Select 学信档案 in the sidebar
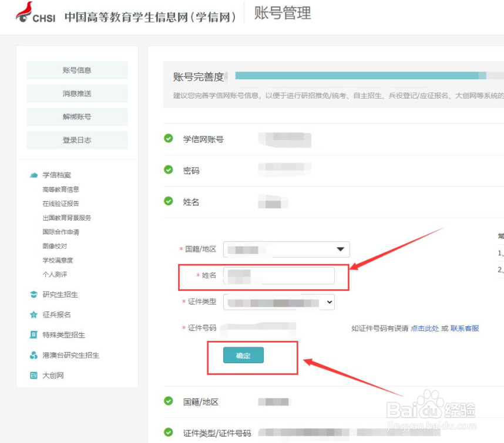Image resolution: width=504 pixels, height=443 pixels. [57, 175]
